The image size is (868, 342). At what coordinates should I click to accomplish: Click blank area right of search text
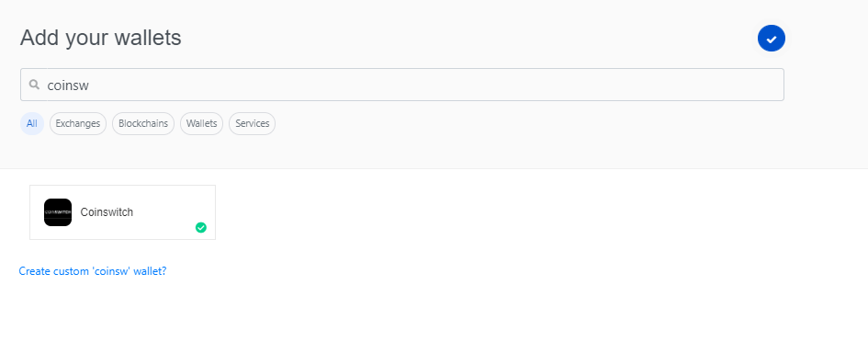[432, 85]
